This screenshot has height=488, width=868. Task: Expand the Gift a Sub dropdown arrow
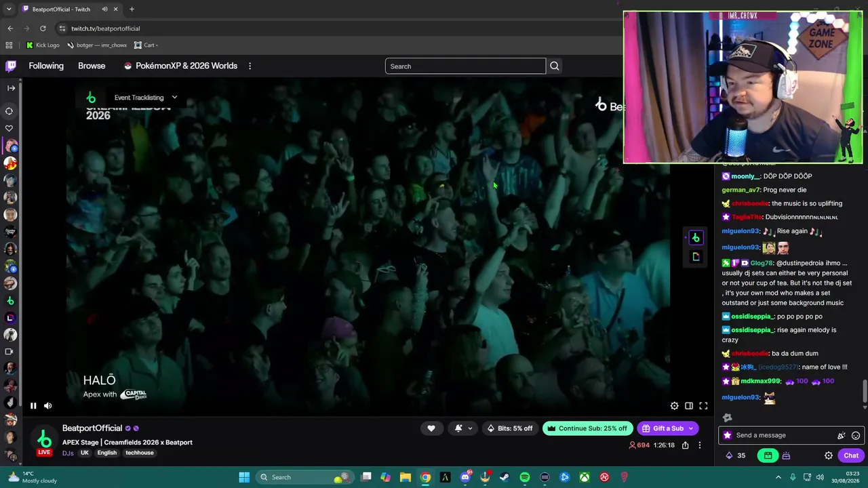[x=691, y=428]
